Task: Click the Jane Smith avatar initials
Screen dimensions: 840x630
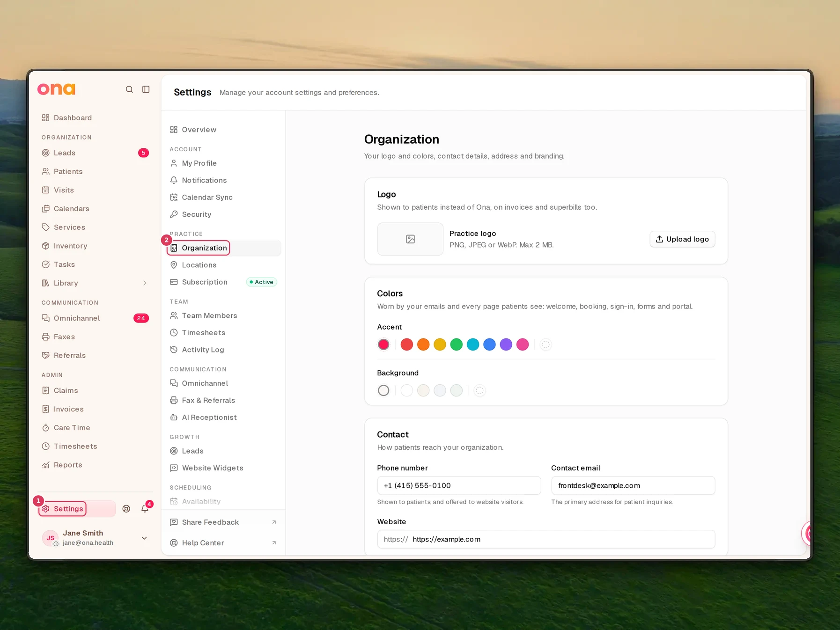Action: [x=50, y=538]
